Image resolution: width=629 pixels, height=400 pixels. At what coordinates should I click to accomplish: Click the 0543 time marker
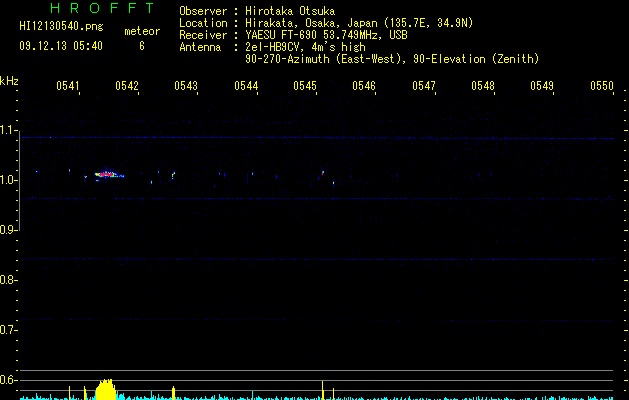(186, 86)
